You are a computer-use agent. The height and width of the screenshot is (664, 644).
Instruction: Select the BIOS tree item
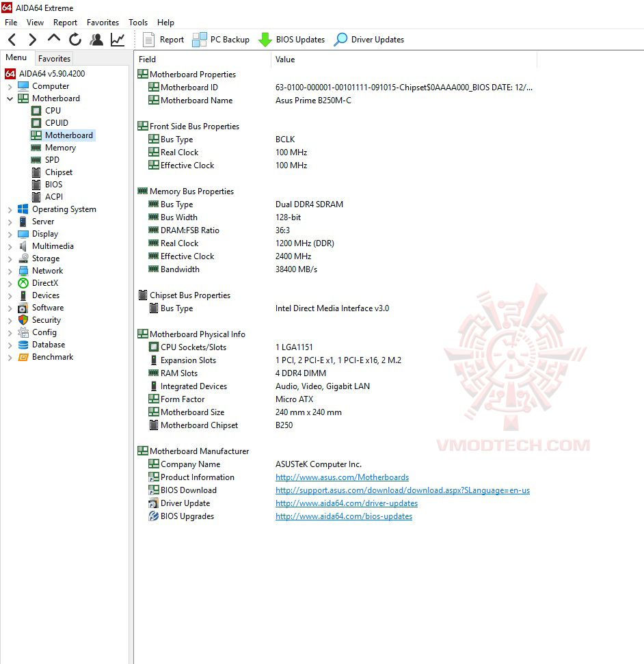coord(54,184)
